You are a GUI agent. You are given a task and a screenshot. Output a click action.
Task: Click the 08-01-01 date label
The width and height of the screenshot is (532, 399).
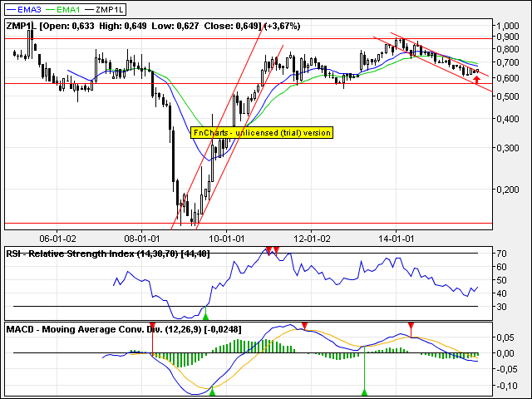pyautogui.click(x=142, y=239)
